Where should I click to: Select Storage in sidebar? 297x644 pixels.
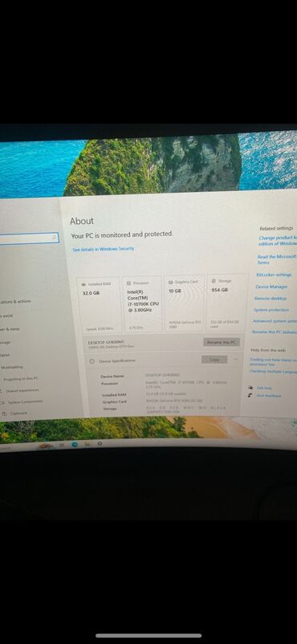tap(6, 342)
